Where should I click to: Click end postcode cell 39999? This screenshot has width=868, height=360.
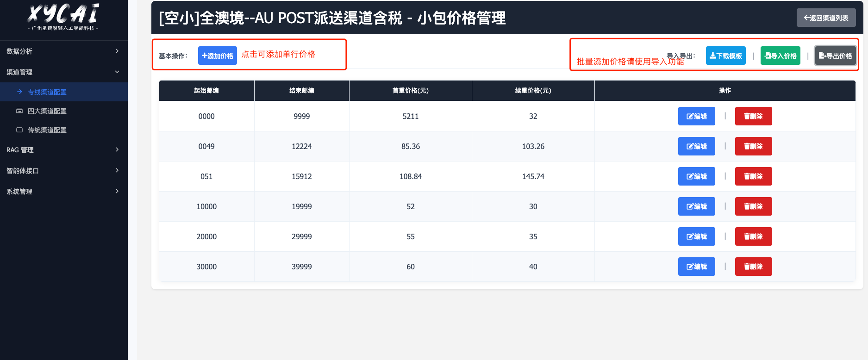pyautogui.click(x=302, y=267)
